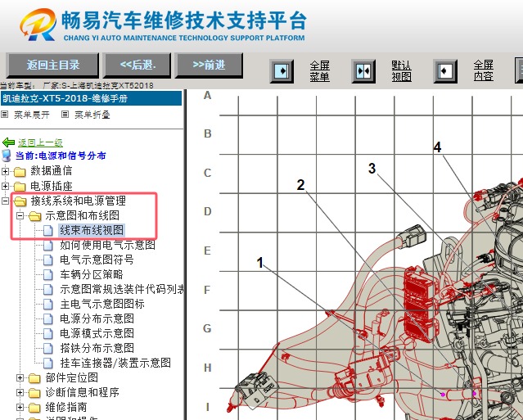Collapse the 接线系统和电源管理 node
Image resolution: width=523 pixels, height=420 pixels.
[6, 201]
